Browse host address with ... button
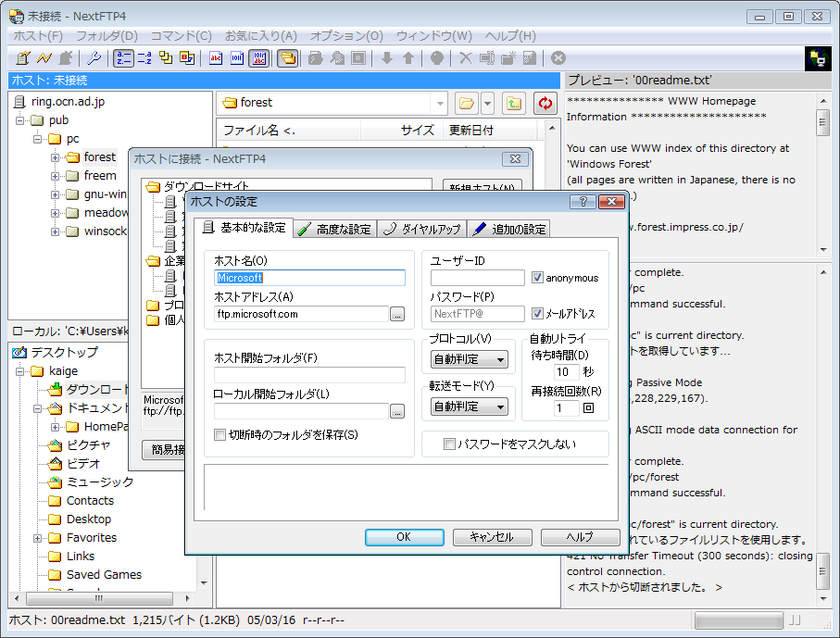Viewport: 840px width, 638px height. pos(397,314)
